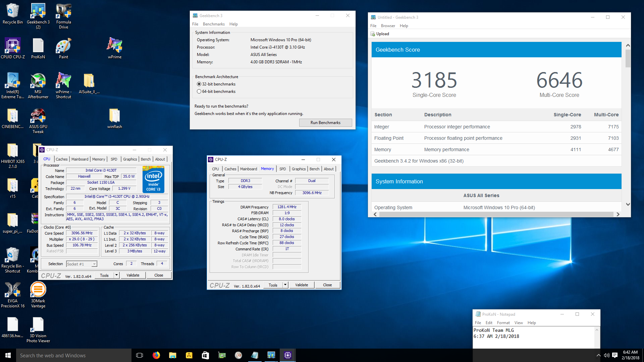This screenshot has width=644, height=362.
Task: Click Run Benchmarks button
Action: pyautogui.click(x=325, y=123)
